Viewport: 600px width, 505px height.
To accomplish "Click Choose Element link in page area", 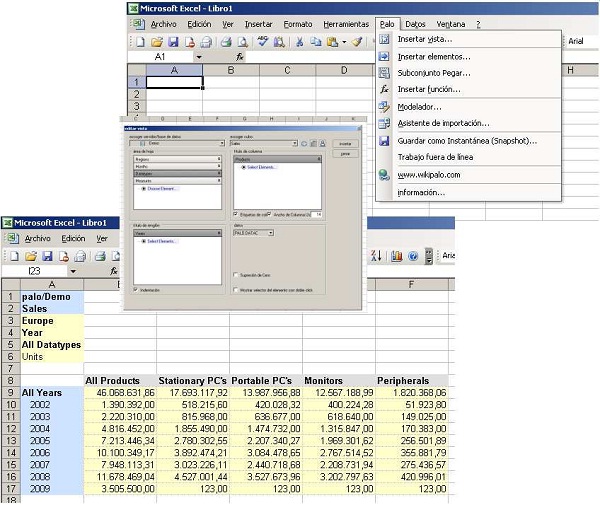I will click(x=161, y=189).
